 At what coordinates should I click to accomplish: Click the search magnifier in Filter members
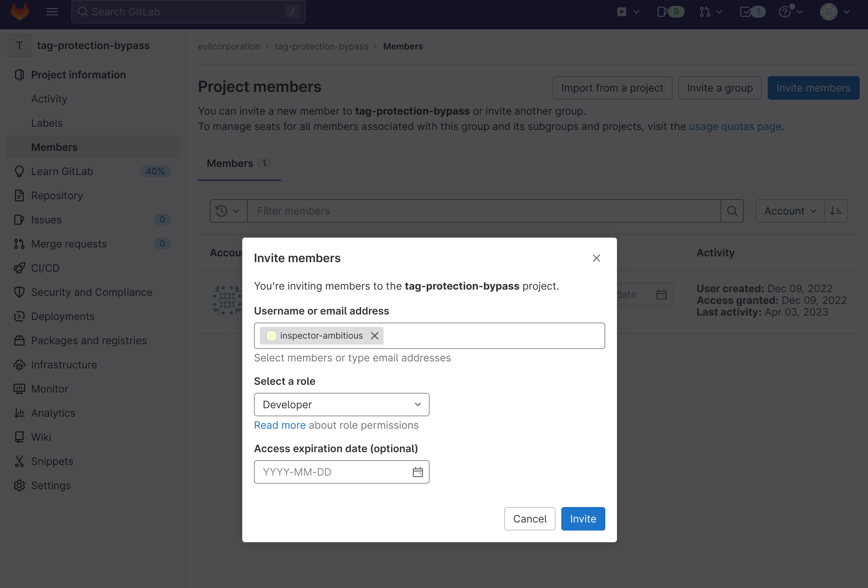pos(732,211)
